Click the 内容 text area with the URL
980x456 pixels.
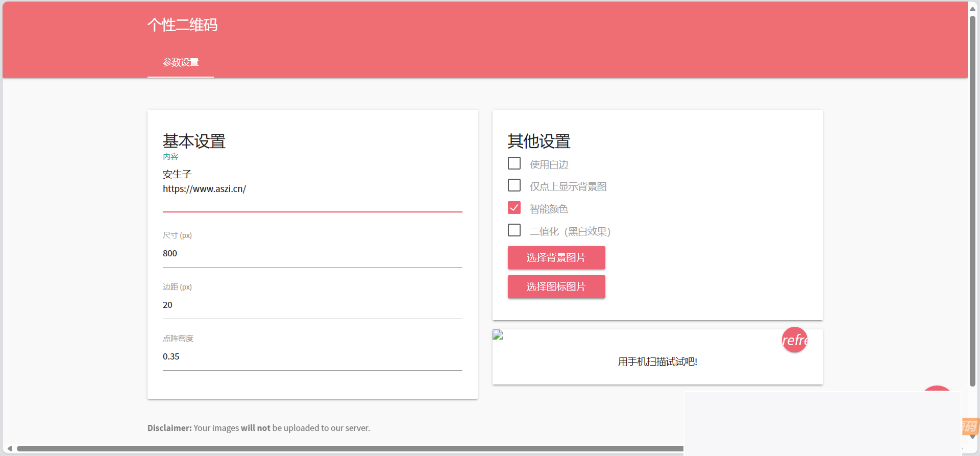312,188
